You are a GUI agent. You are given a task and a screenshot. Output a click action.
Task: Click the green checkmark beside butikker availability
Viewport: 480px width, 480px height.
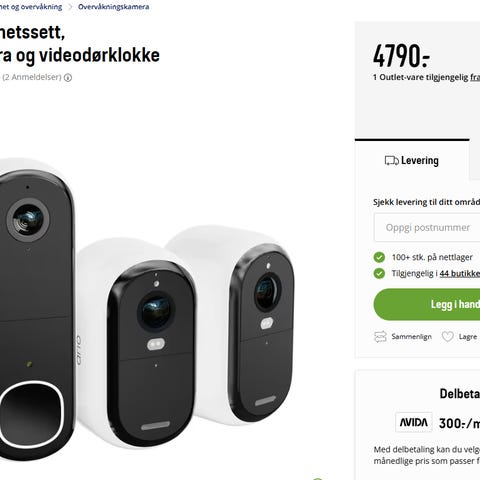(379, 274)
